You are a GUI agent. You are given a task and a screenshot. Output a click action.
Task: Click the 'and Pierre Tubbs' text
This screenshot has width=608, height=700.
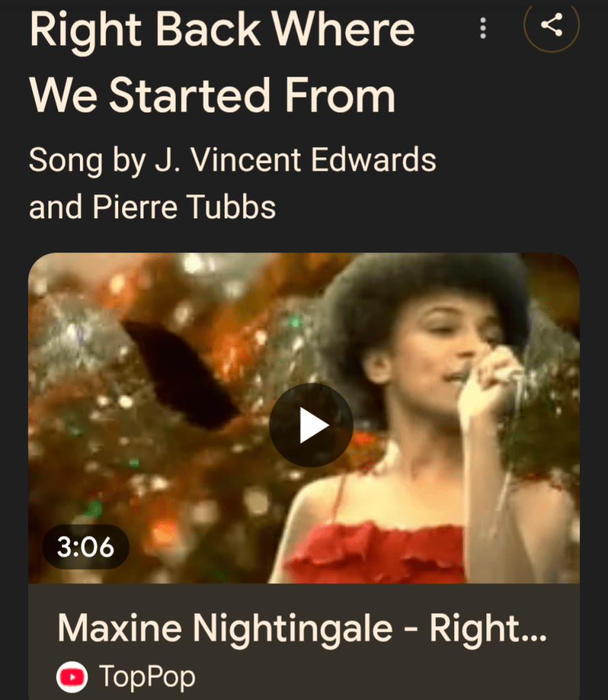tap(153, 207)
